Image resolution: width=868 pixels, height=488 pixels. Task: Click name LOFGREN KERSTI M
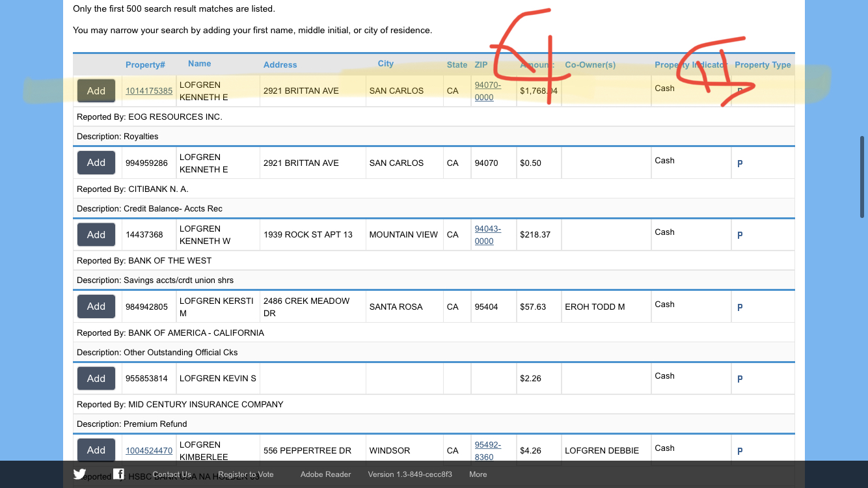click(x=217, y=307)
